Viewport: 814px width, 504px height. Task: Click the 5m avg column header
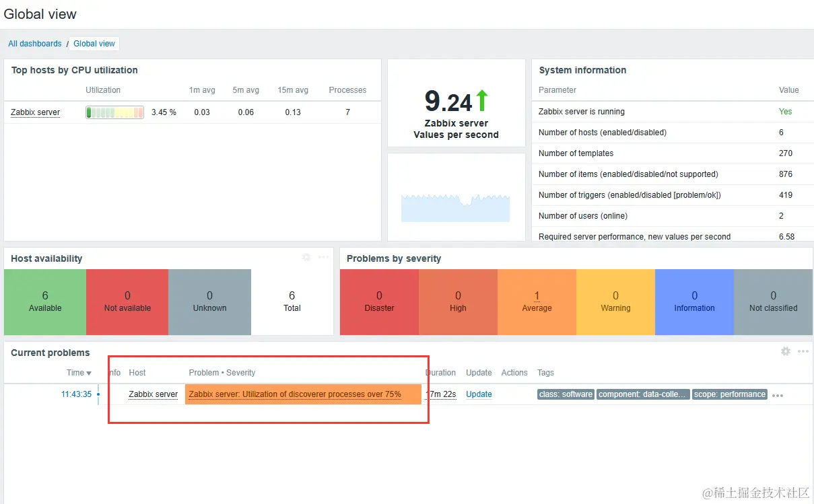pos(246,90)
